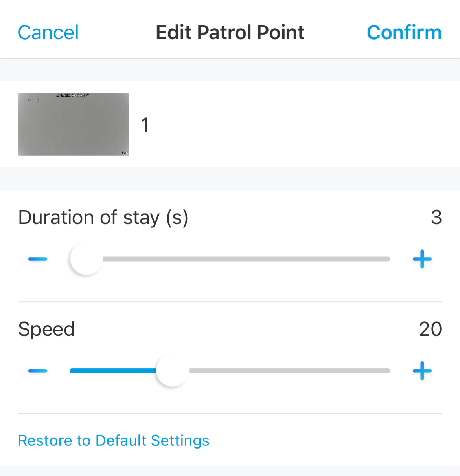Tap Cancel to discard patrol point edits
Screen dimensions: 460x476
pos(48,33)
